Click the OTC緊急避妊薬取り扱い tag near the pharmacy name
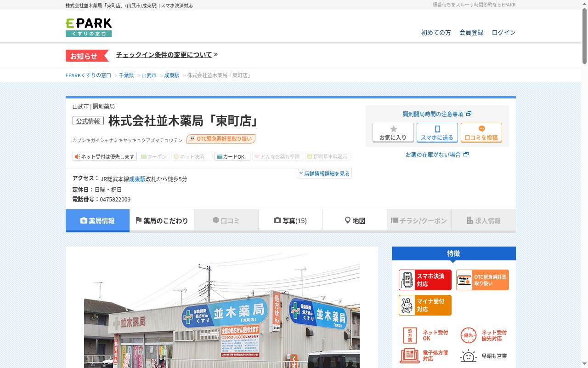 (x=221, y=139)
